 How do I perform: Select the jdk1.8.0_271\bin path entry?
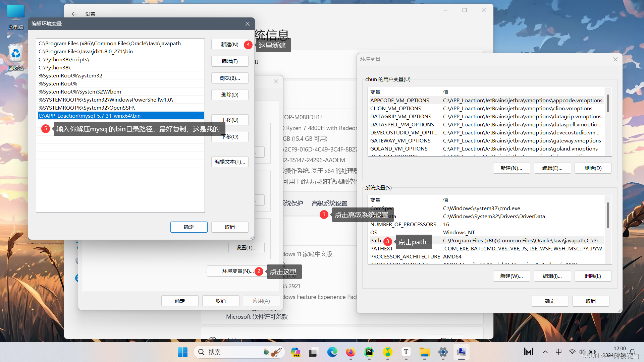(121, 51)
